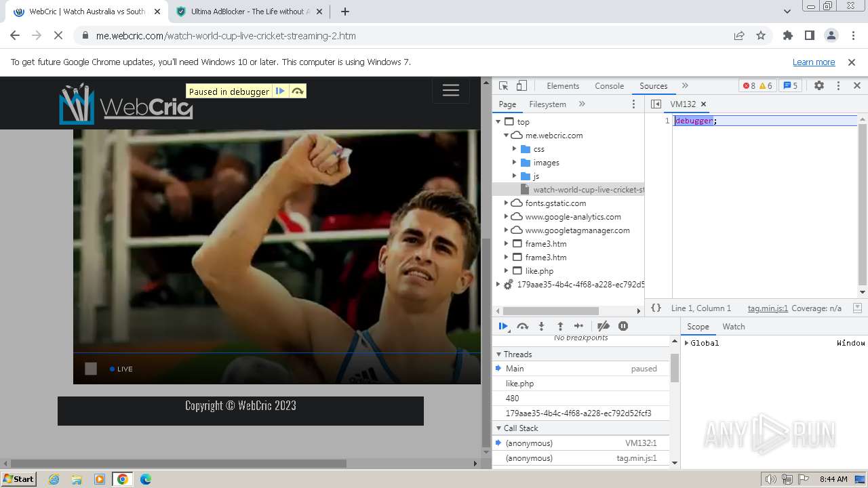The width and height of the screenshot is (868, 488).
Task: Switch to the Watch tab
Action: [734, 327]
